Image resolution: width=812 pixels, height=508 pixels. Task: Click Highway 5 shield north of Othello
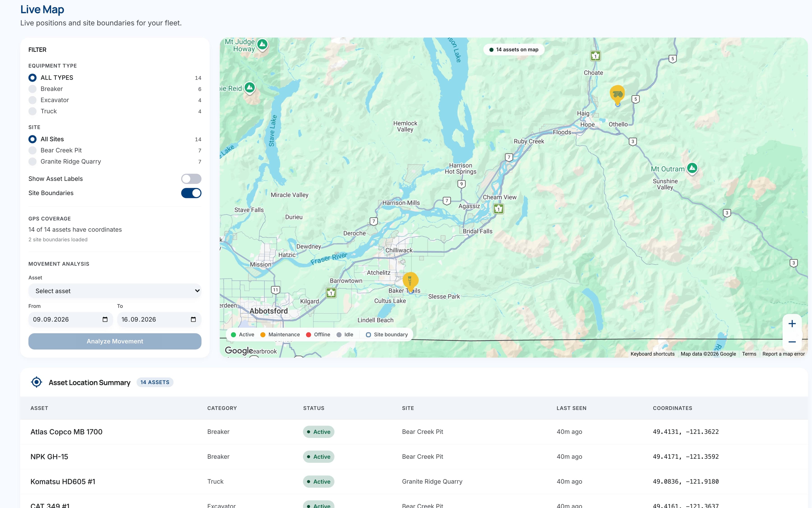[636, 99]
